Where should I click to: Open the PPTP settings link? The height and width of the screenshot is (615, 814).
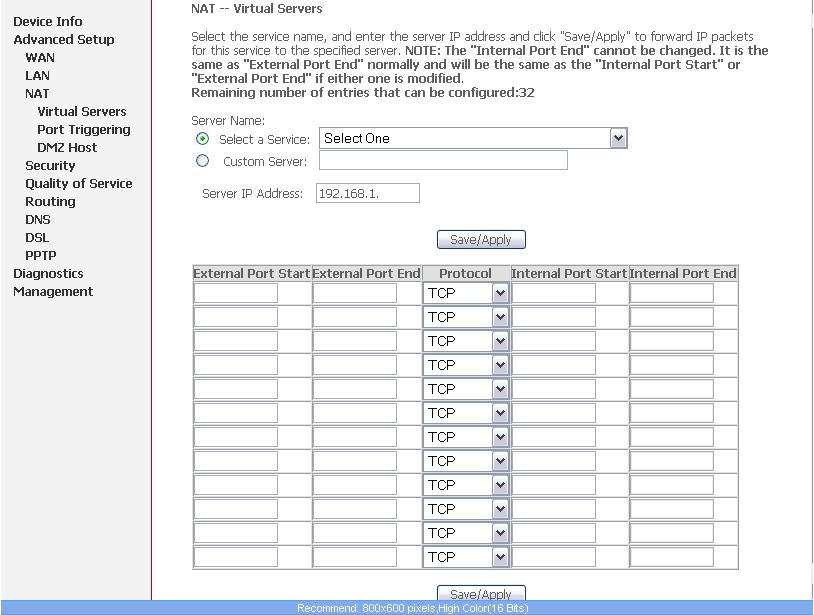pyautogui.click(x=40, y=255)
